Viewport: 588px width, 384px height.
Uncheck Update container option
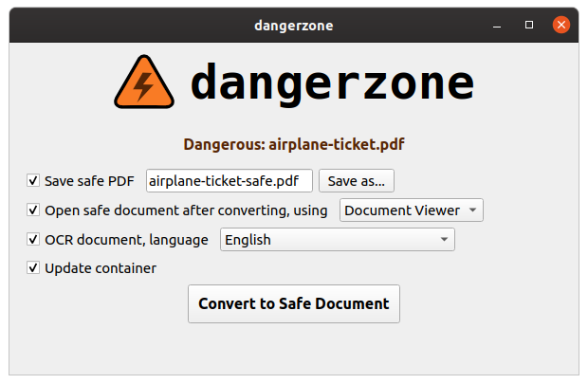pos(33,267)
